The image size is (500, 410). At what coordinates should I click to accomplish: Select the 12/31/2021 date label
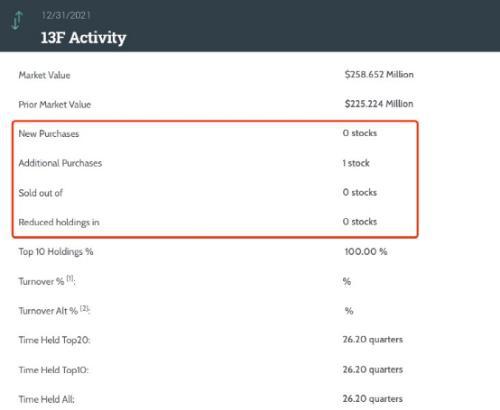(x=66, y=15)
